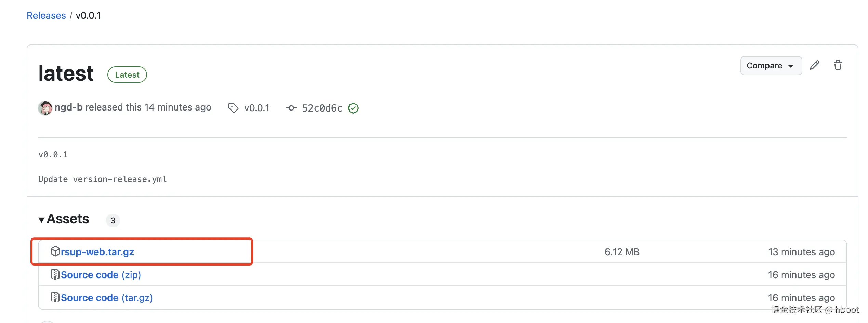Open ngd-b user profile link

point(69,107)
